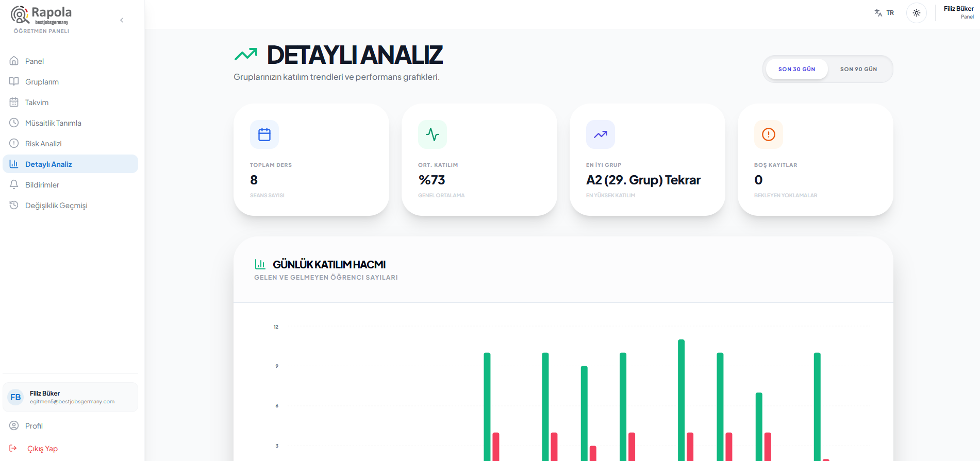The height and width of the screenshot is (461, 980).
Task: Click the SEANS SAYISI caption
Action: tap(267, 195)
